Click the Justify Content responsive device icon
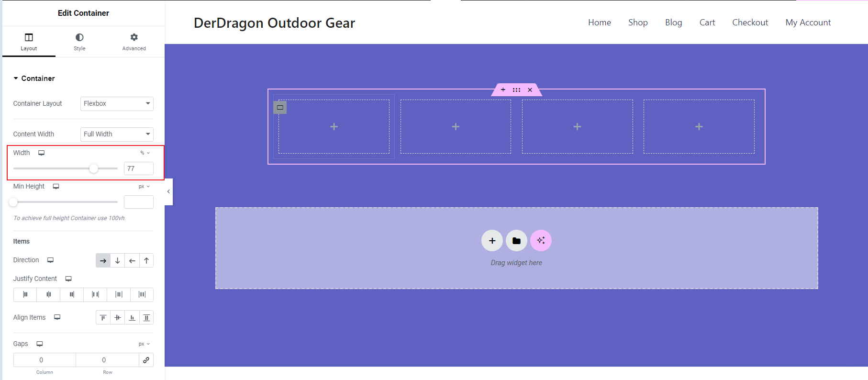The width and height of the screenshot is (868, 380). (68, 279)
